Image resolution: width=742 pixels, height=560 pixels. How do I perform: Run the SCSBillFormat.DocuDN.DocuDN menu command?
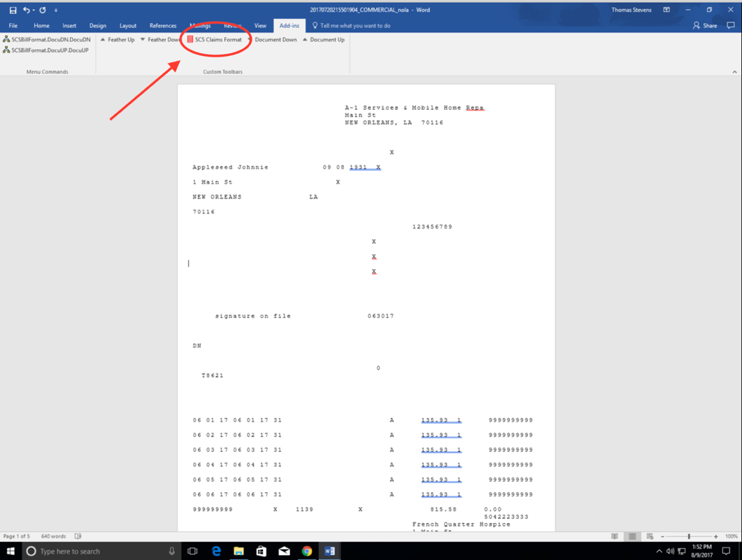[x=47, y=40]
